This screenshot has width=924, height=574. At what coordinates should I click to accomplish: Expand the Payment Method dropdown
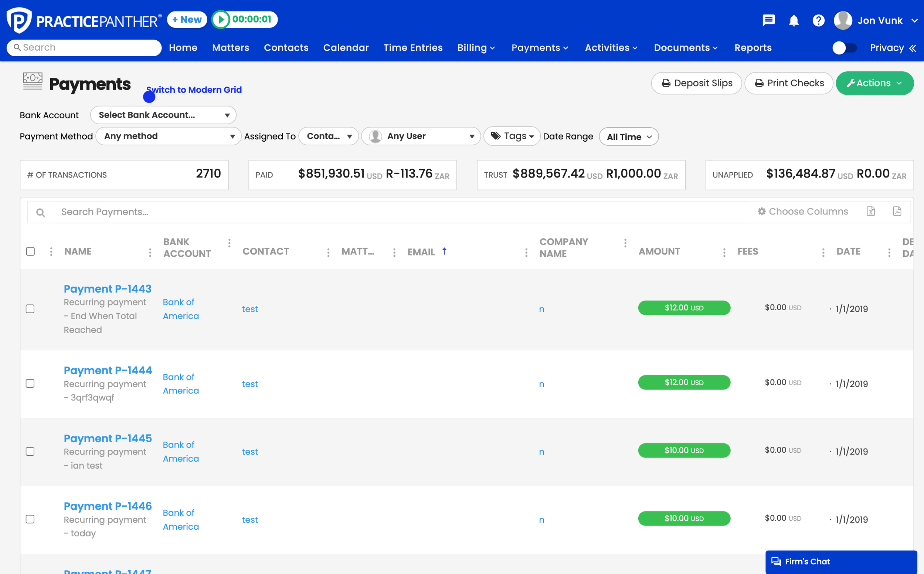pos(168,136)
